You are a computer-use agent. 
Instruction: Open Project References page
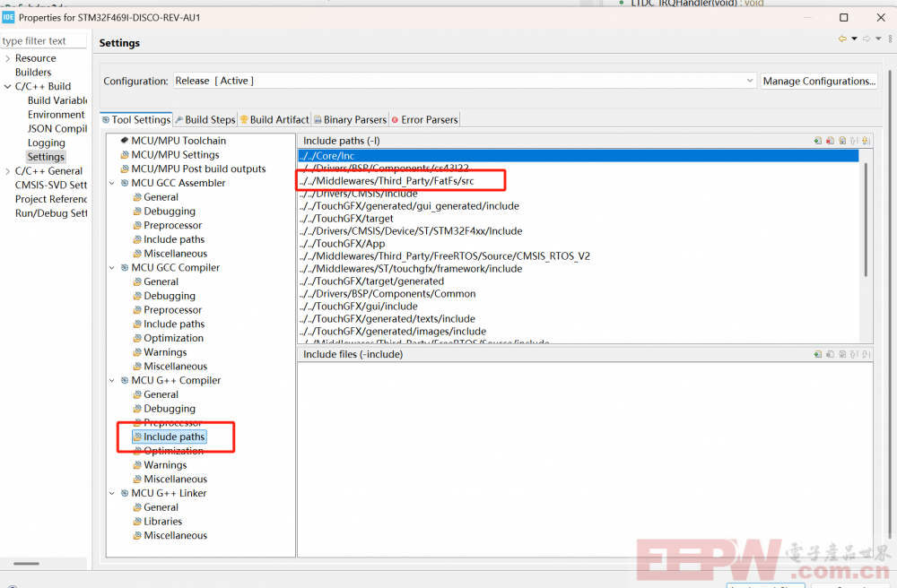point(51,199)
